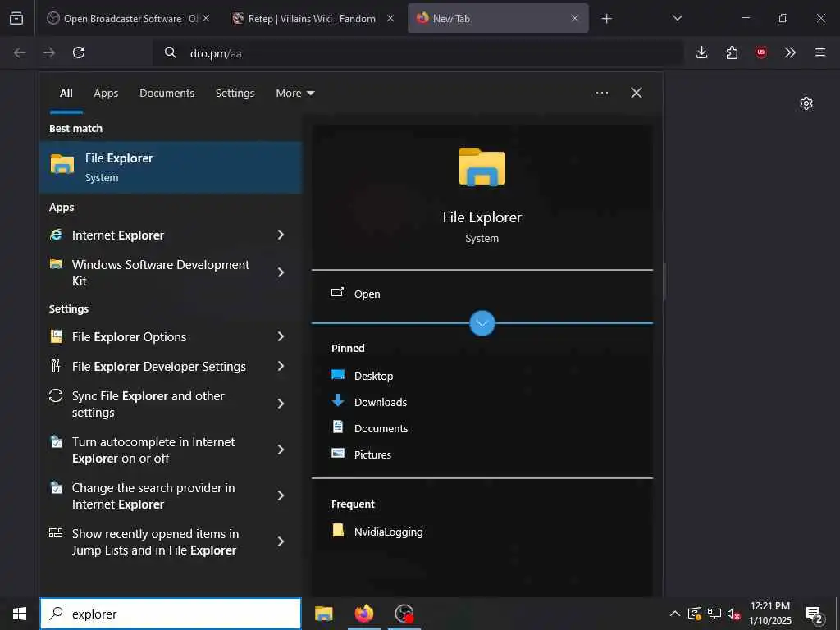The height and width of the screenshot is (630, 840).
Task: Open the Firefox extensions puzzle icon
Action: point(732,52)
